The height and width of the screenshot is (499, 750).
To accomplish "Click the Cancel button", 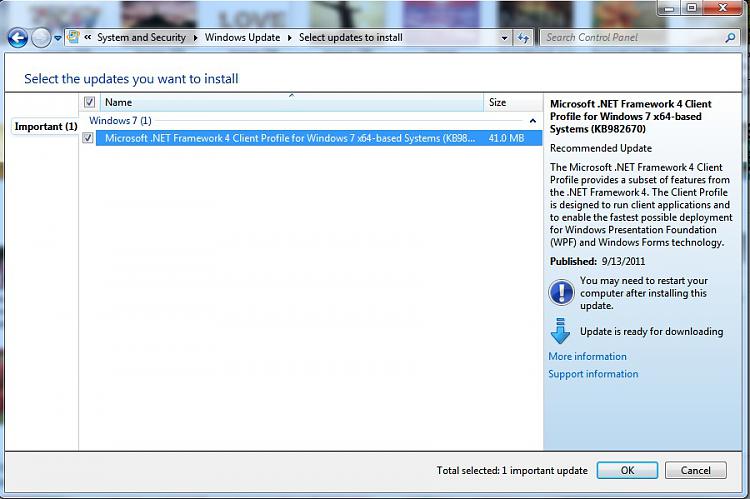I will tap(695, 470).
